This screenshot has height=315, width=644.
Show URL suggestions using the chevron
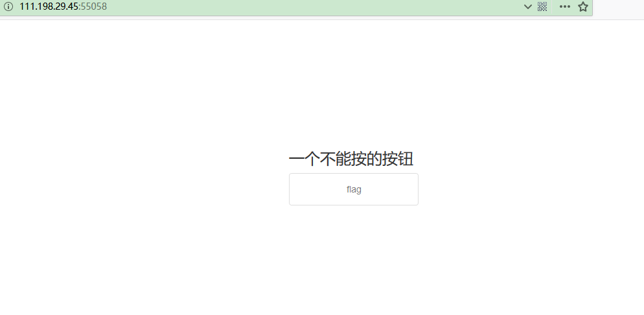tap(528, 6)
